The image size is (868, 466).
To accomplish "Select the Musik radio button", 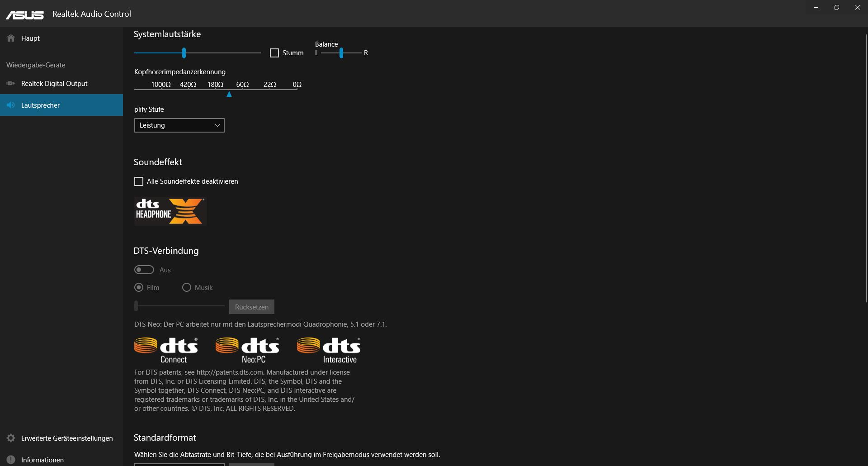I will coord(187,287).
